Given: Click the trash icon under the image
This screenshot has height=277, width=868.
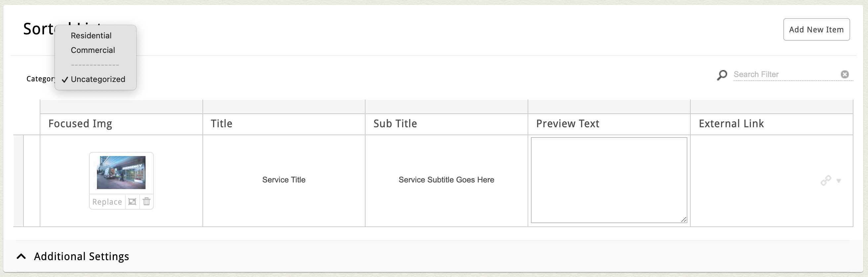Looking at the screenshot, I should click(147, 202).
